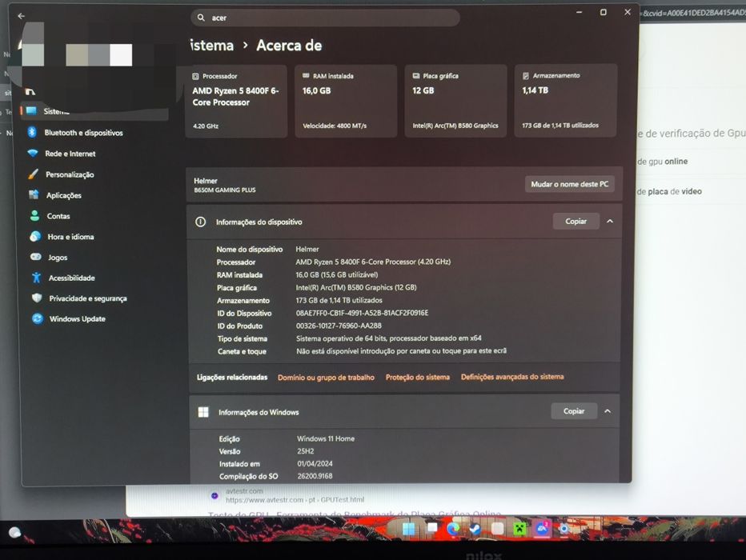Select the RAM instalada info card
The image size is (746, 560).
click(x=346, y=102)
